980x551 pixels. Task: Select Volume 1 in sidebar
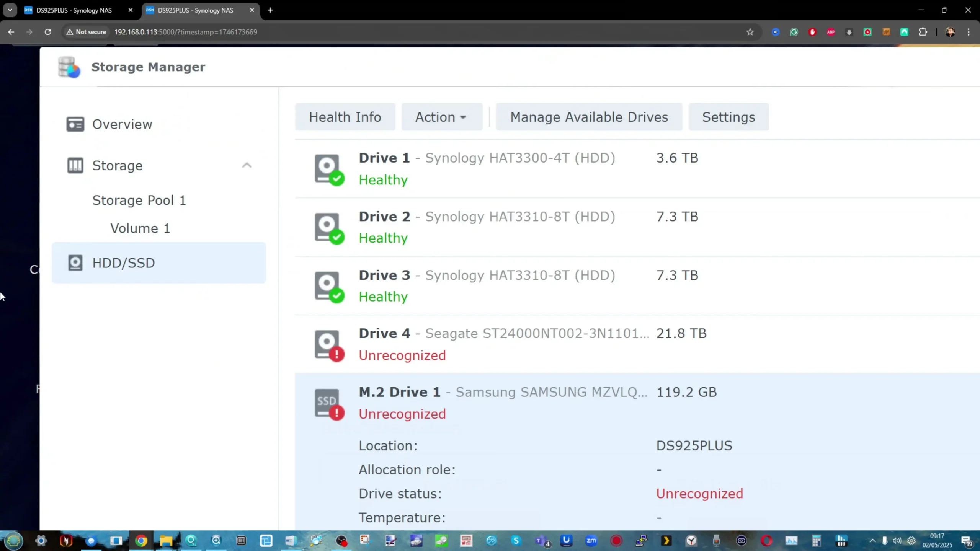(140, 228)
